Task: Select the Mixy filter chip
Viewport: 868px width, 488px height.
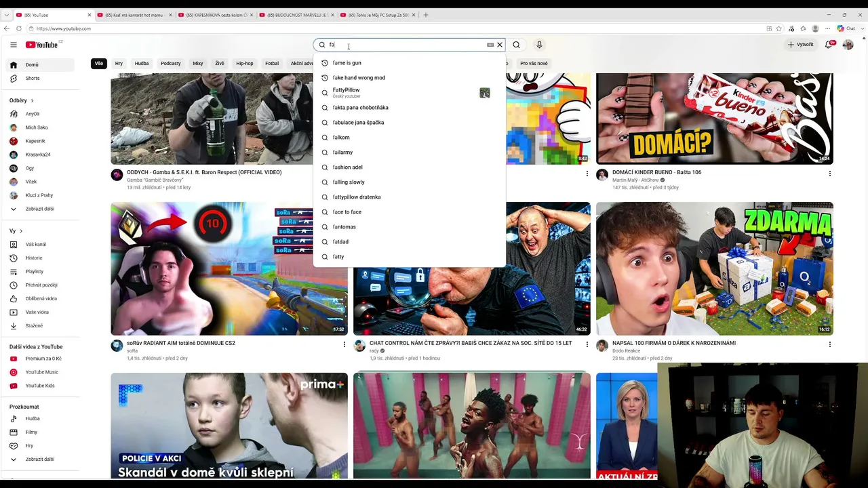Action: pos(198,64)
